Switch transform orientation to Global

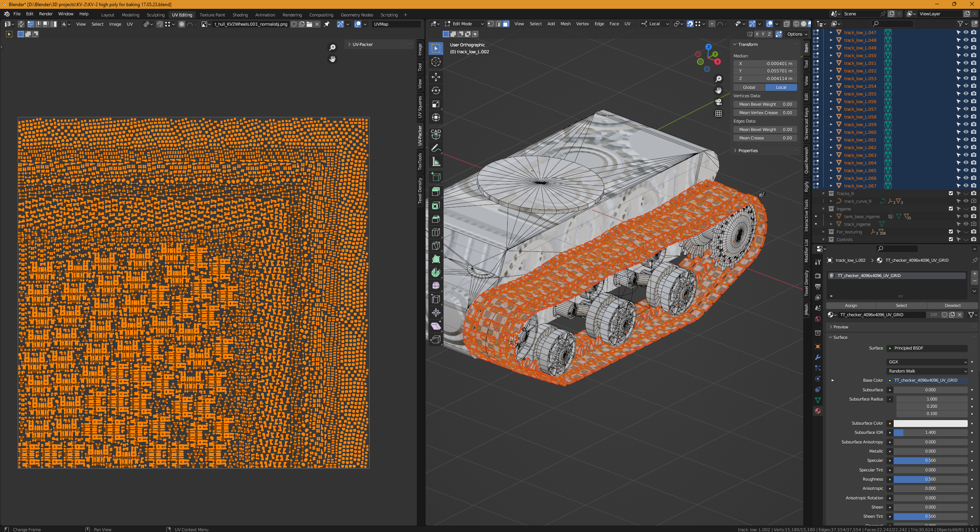coord(749,87)
